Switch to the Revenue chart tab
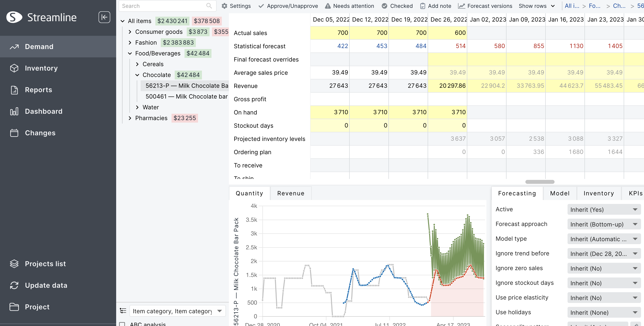This screenshot has height=326, width=644. 291,193
